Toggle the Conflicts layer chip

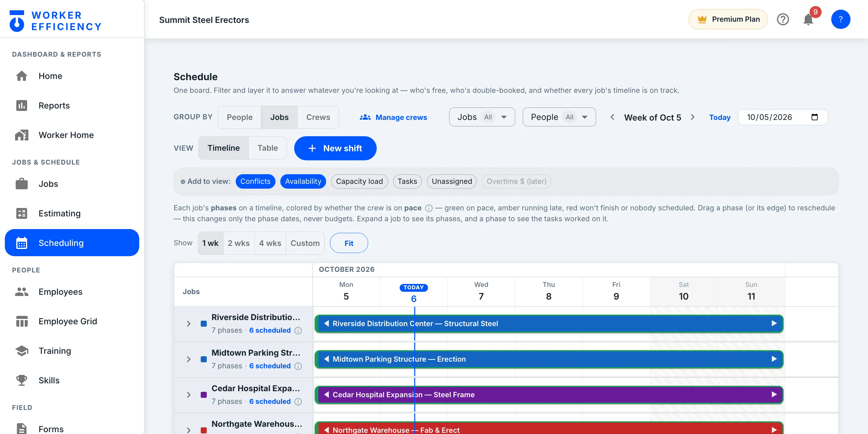click(255, 181)
